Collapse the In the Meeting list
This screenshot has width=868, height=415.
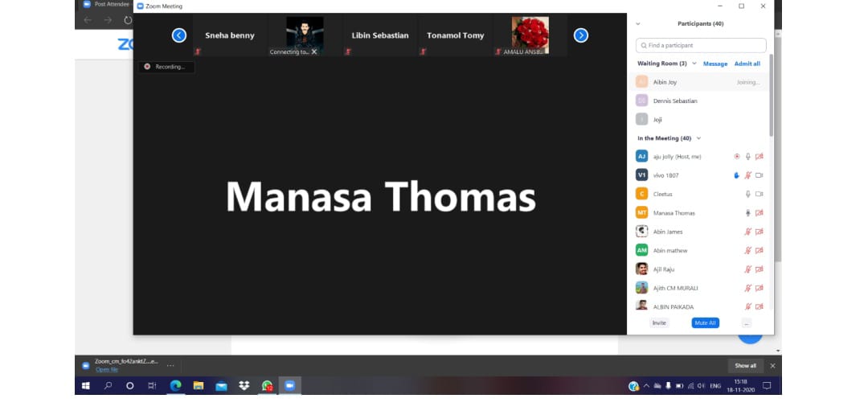[x=698, y=138]
